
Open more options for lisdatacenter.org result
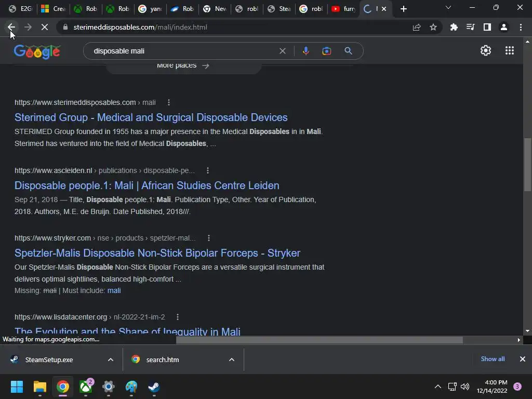(178, 317)
